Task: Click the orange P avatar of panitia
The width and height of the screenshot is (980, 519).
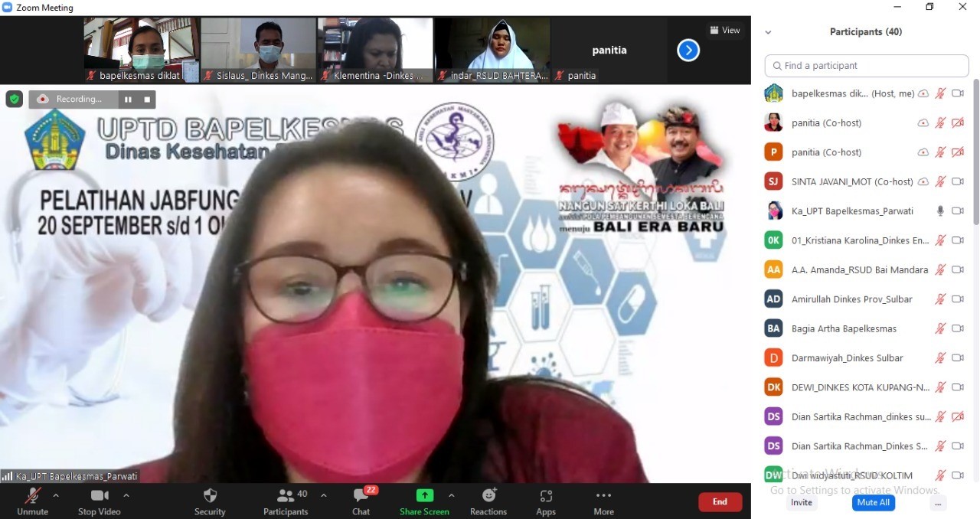Action: tap(774, 152)
